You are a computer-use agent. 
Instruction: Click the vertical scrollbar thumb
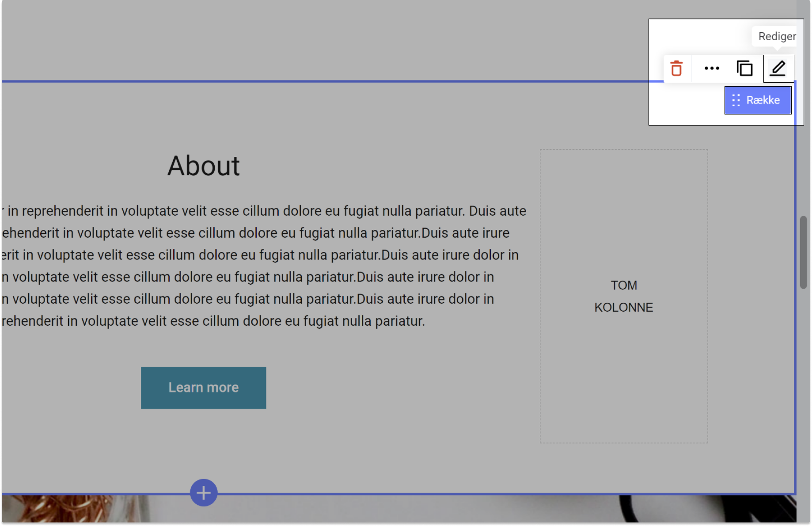(803, 252)
